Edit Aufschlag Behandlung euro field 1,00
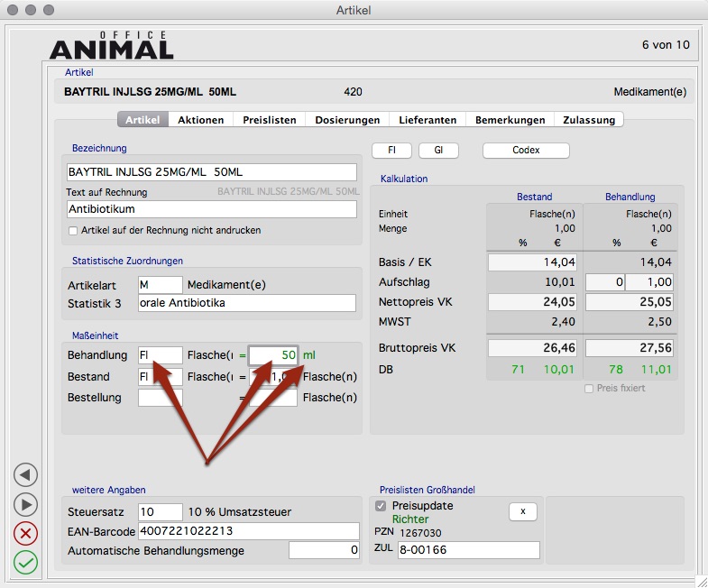Screen dimensions: 708x588 (x=649, y=282)
